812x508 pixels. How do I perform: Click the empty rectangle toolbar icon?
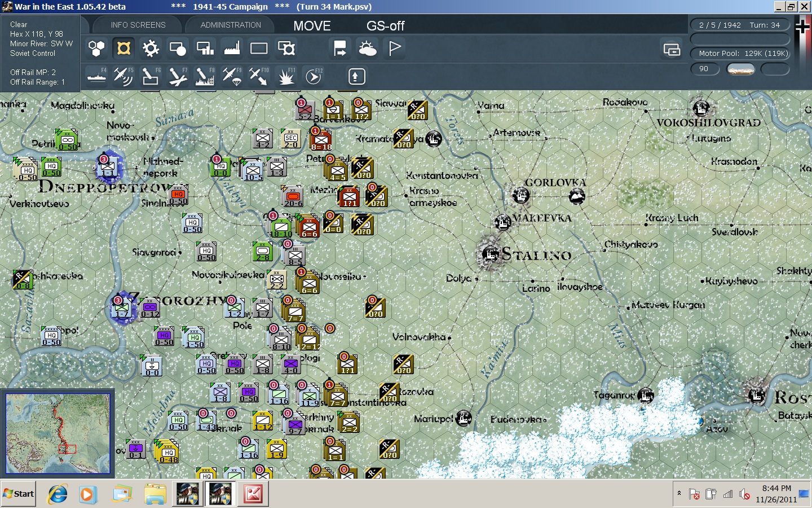click(259, 49)
